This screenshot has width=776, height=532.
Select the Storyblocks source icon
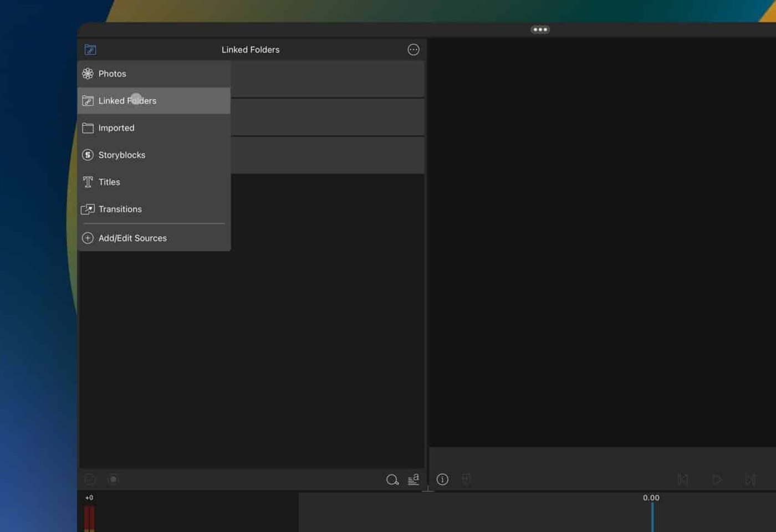coord(88,155)
